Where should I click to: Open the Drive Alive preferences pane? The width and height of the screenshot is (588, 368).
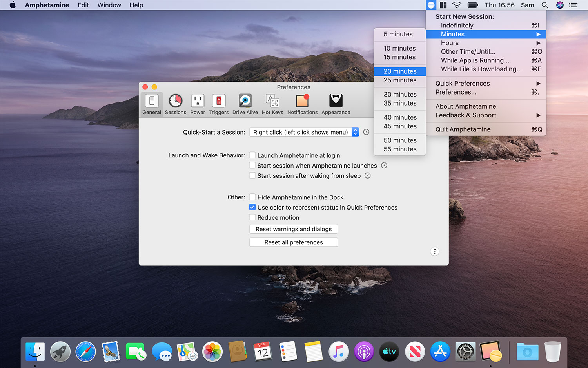tap(245, 104)
